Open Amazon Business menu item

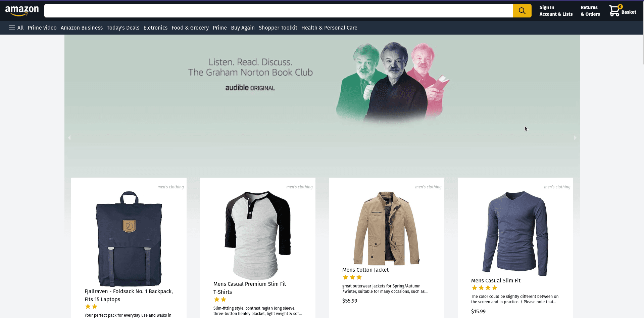click(82, 28)
